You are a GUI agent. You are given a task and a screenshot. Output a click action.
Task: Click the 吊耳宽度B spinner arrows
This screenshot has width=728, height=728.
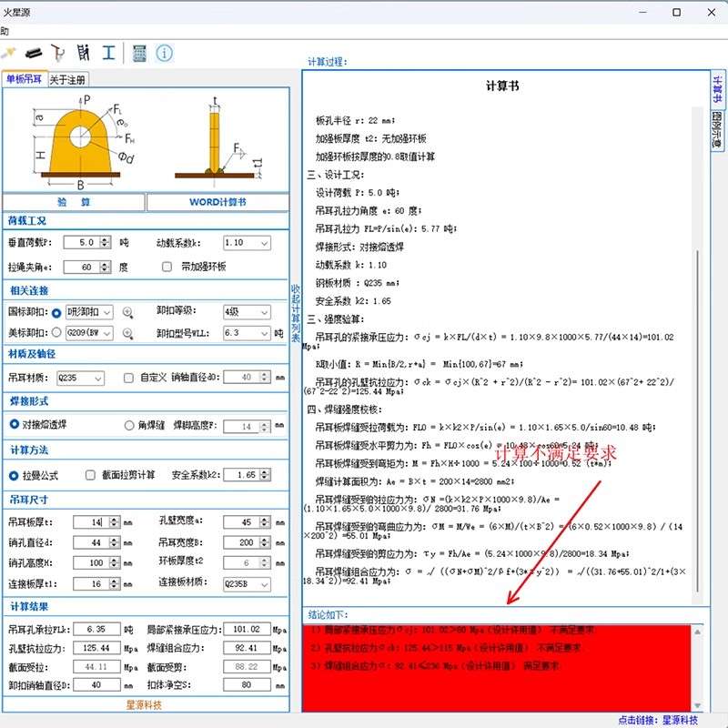pos(265,542)
